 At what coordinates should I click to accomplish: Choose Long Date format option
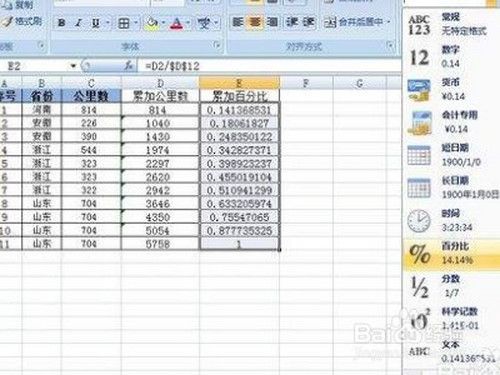[452, 187]
